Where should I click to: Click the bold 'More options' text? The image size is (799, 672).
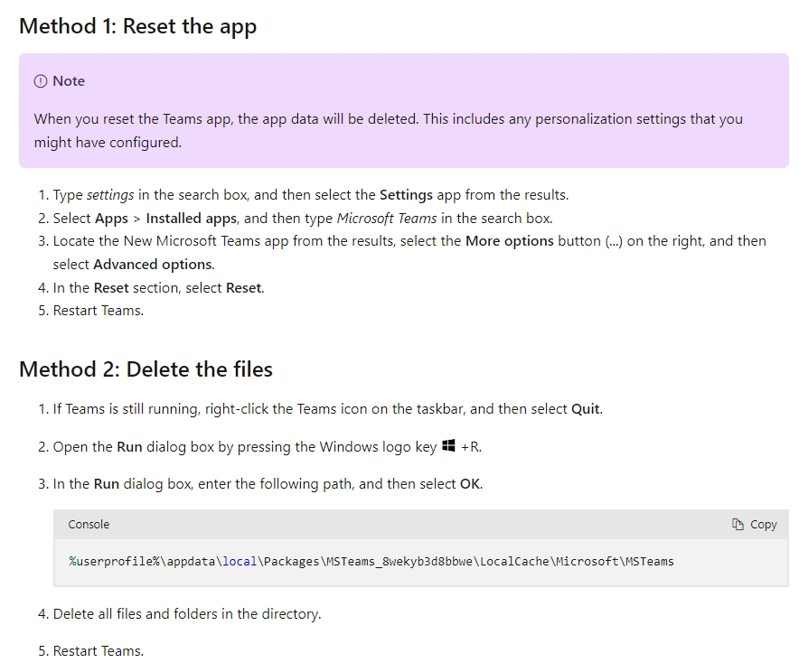510,241
